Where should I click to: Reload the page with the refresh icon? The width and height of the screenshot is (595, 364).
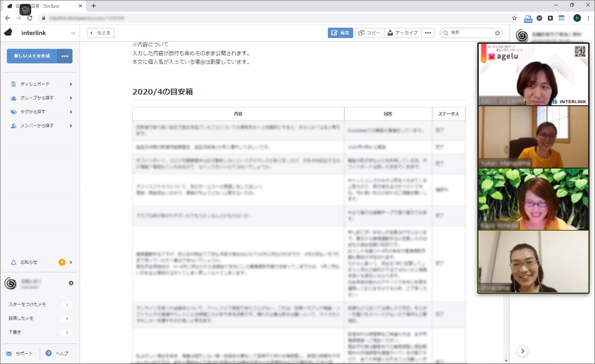click(30, 18)
